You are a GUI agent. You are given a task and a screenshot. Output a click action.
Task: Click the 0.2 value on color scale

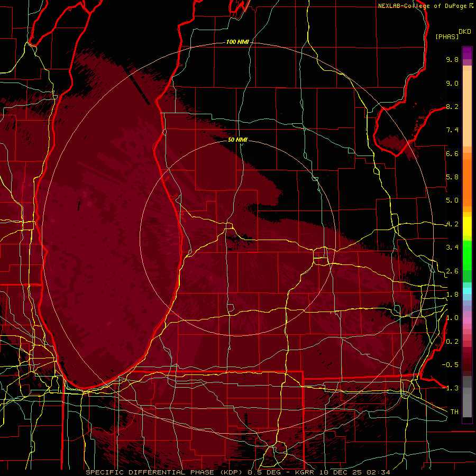[452, 342]
